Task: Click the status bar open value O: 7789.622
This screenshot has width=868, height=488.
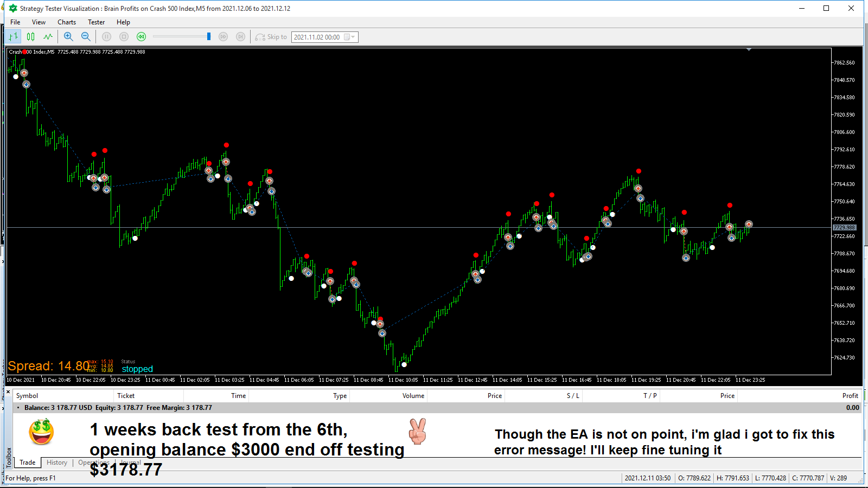Action: 694,478
